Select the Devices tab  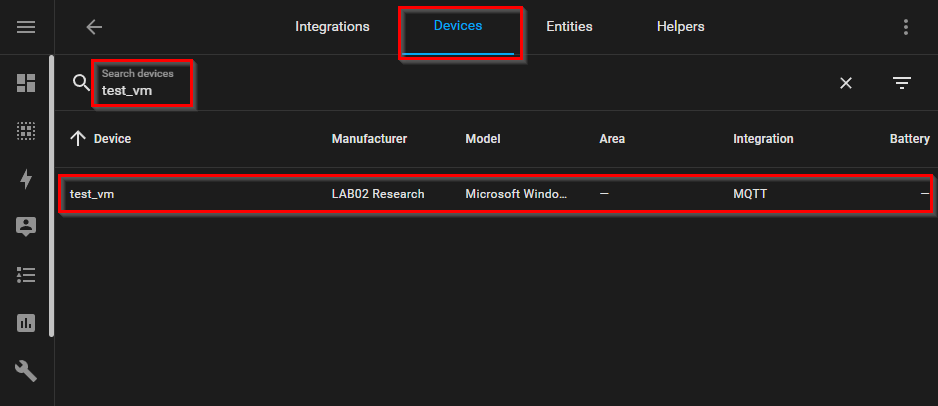[458, 26]
